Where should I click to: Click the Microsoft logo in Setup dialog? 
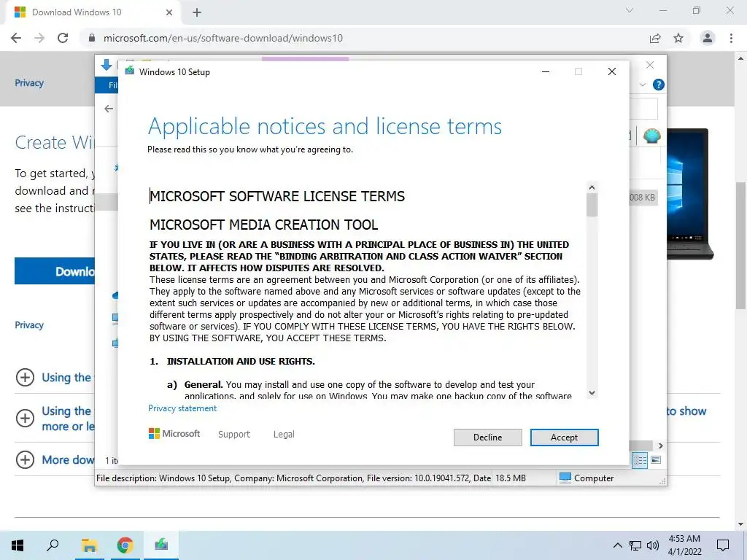[174, 433]
